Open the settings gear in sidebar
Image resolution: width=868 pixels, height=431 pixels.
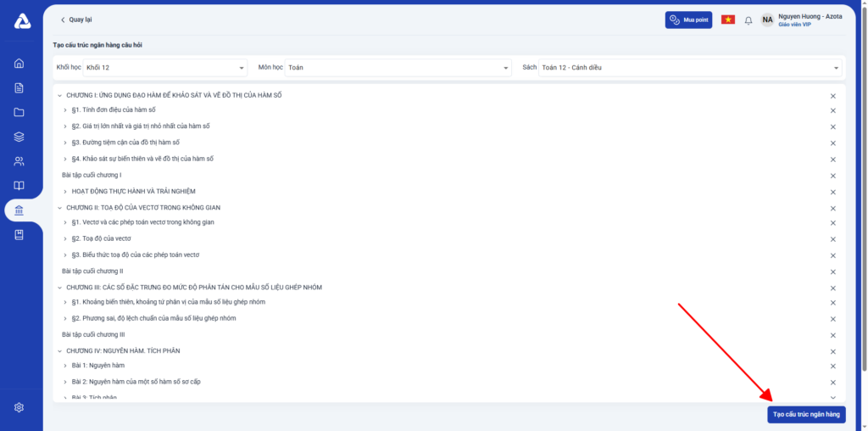(19, 407)
